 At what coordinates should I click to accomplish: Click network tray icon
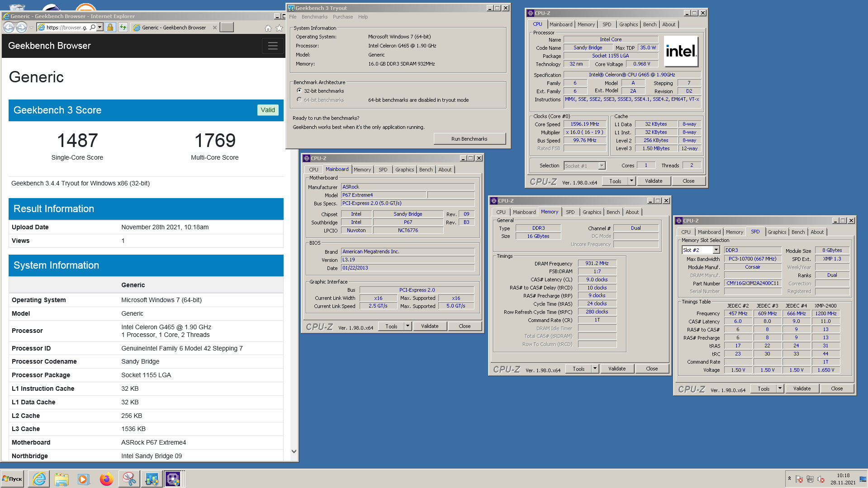810,479
